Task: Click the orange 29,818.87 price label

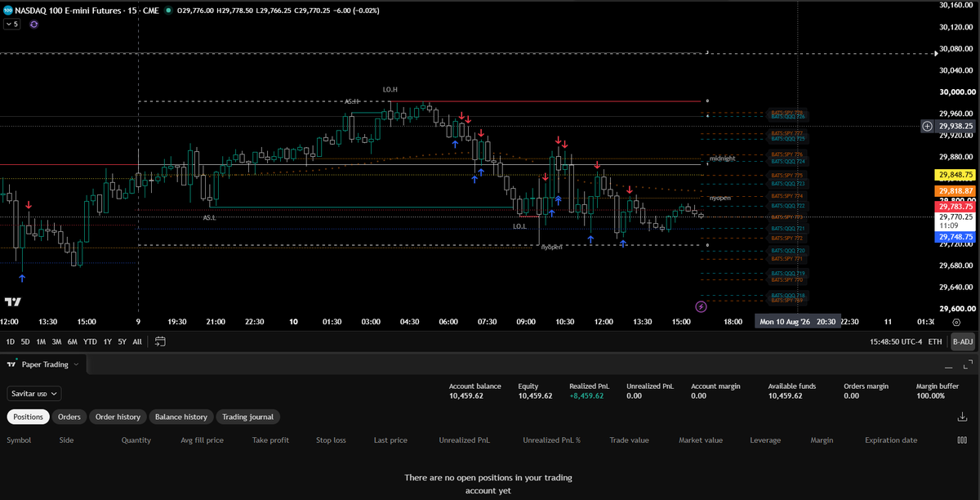Action: [955, 191]
